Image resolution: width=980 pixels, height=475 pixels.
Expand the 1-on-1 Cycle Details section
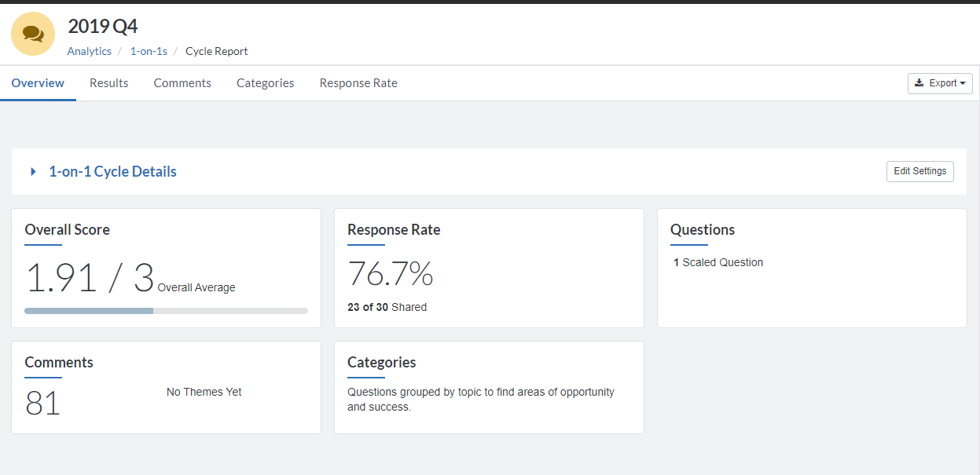(x=33, y=171)
